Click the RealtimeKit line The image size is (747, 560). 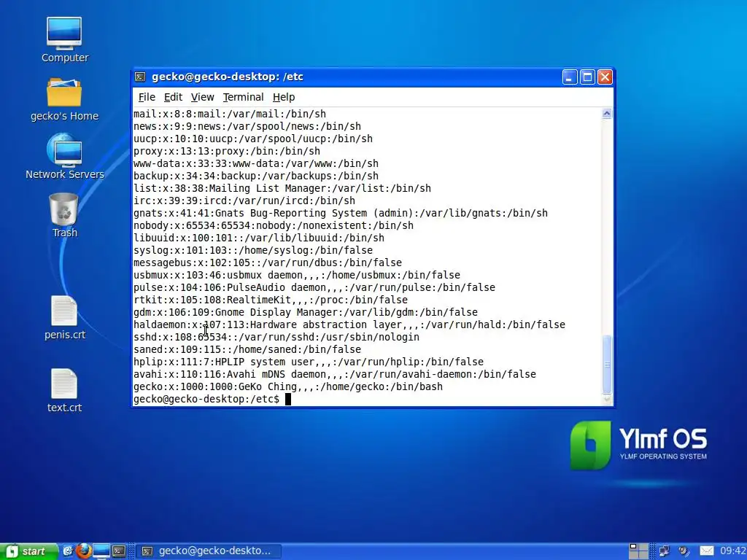coord(271,300)
